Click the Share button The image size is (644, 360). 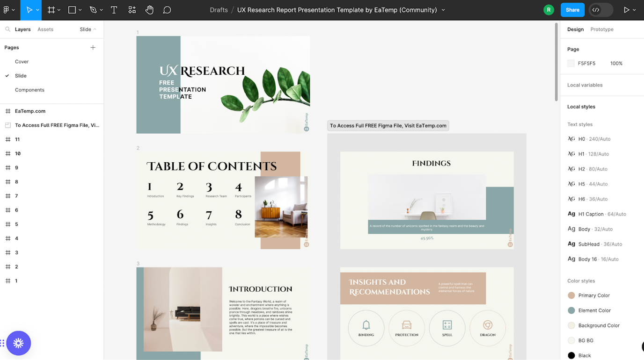click(572, 9)
